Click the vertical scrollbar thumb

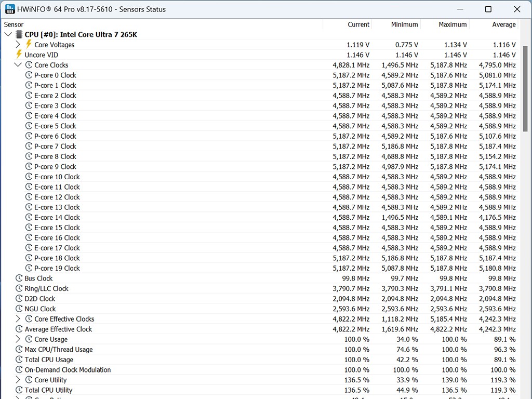click(526, 88)
